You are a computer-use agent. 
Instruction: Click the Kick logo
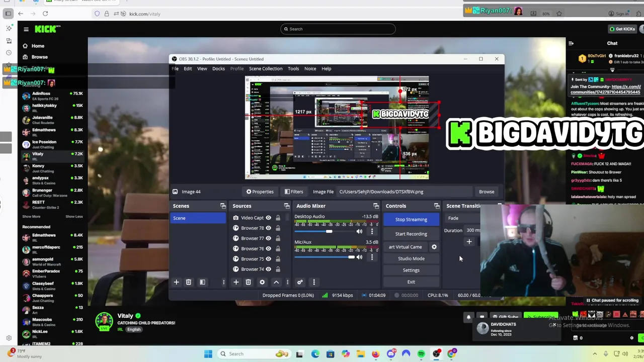pyautogui.click(x=47, y=29)
